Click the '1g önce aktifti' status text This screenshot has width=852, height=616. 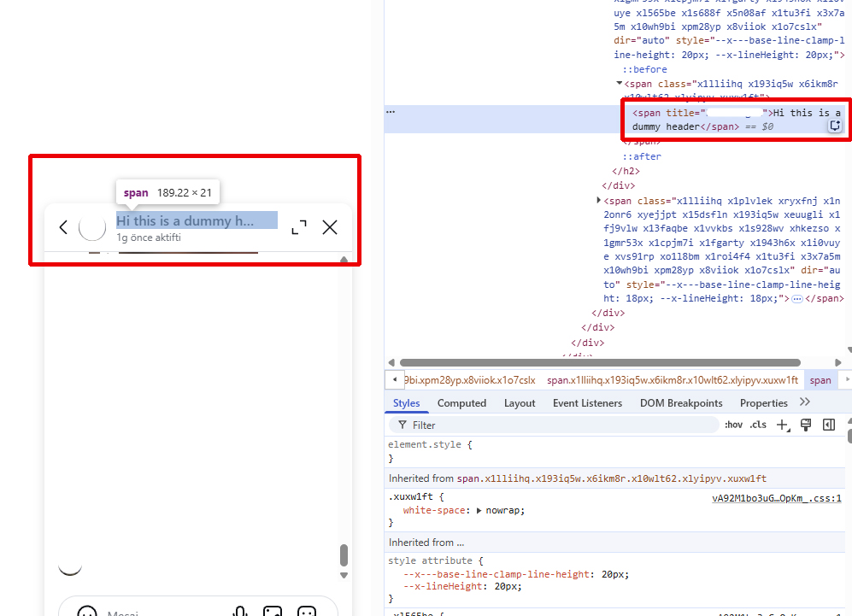(x=149, y=238)
